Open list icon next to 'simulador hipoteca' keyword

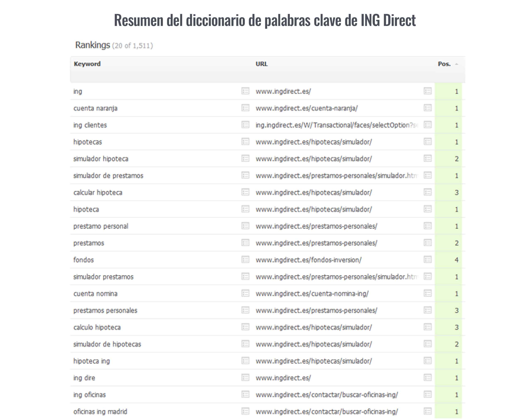click(245, 158)
